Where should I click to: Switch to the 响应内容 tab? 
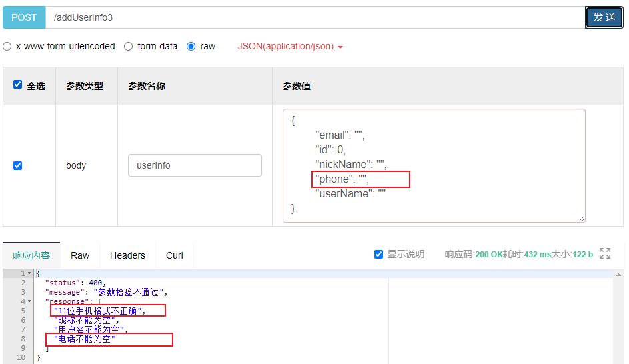(31, 255)
